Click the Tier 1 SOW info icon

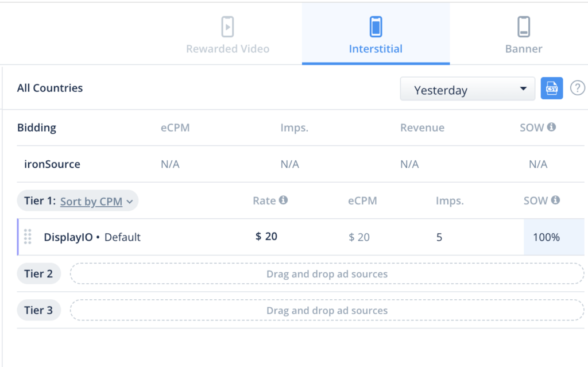[x=555, y=200]
